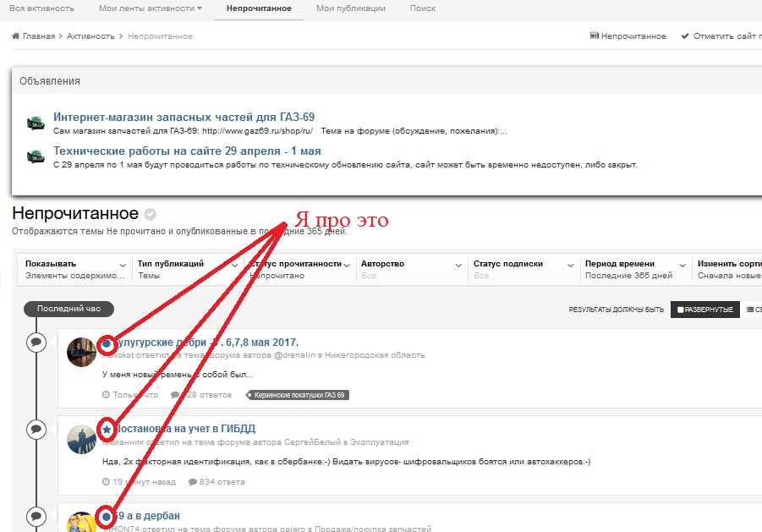
Task: Click the star unread marker on the ГИБДД topic
Action: 107,430
